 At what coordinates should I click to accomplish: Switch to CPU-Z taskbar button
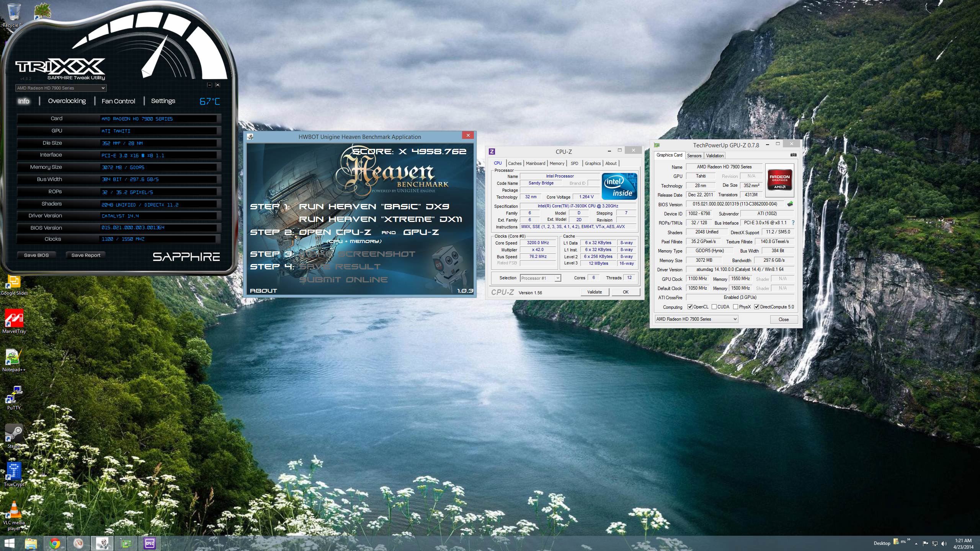(x=150, y=543)
